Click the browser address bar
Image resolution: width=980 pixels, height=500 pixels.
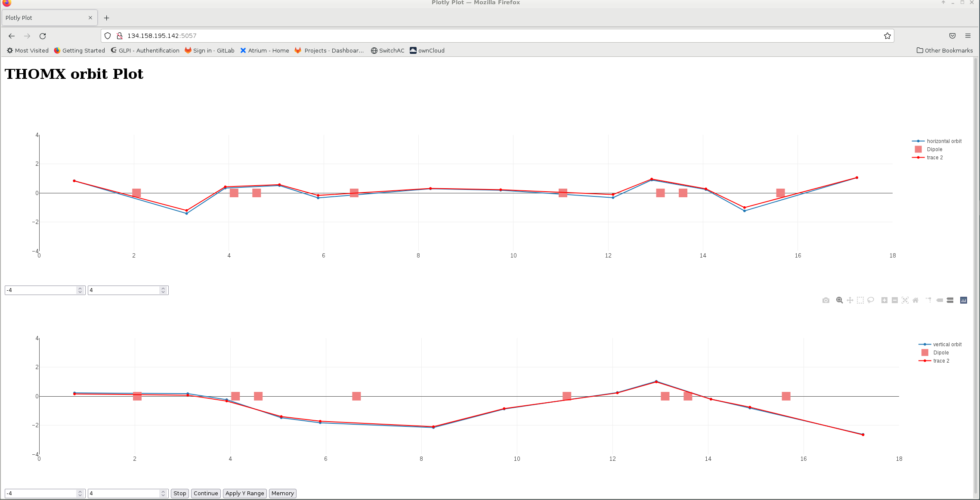click(495, 36)
